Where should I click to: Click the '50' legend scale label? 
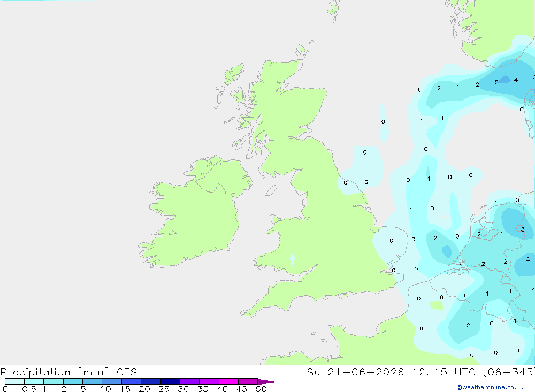click(261, 389)
